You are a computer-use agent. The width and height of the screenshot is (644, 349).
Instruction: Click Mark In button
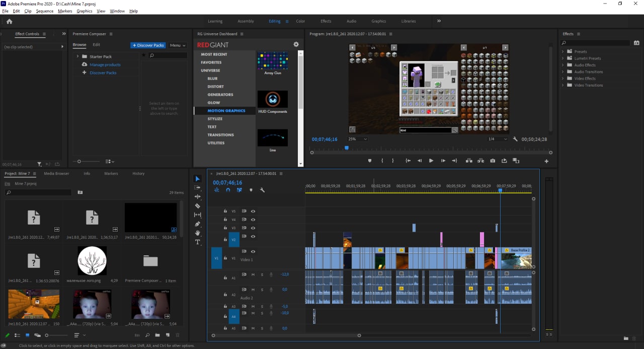pyautogui.click(x=382, y=161)
